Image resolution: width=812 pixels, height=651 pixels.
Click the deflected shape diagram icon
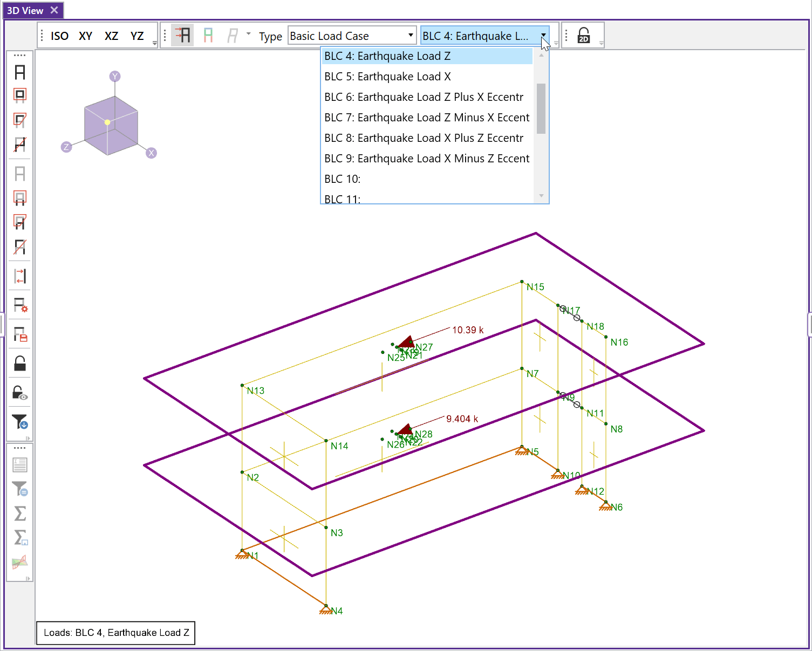pos(19,561)
